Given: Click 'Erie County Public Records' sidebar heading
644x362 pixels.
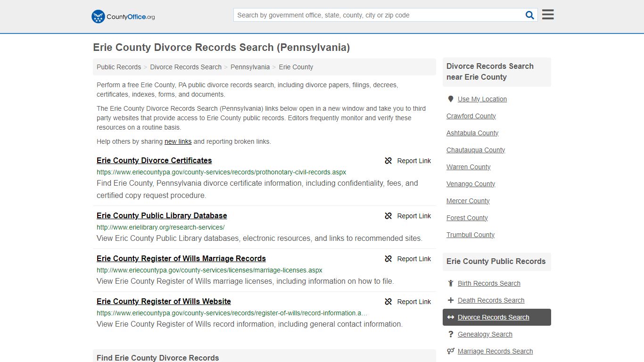Looking at the screenshot, I should tap(496, 261).
